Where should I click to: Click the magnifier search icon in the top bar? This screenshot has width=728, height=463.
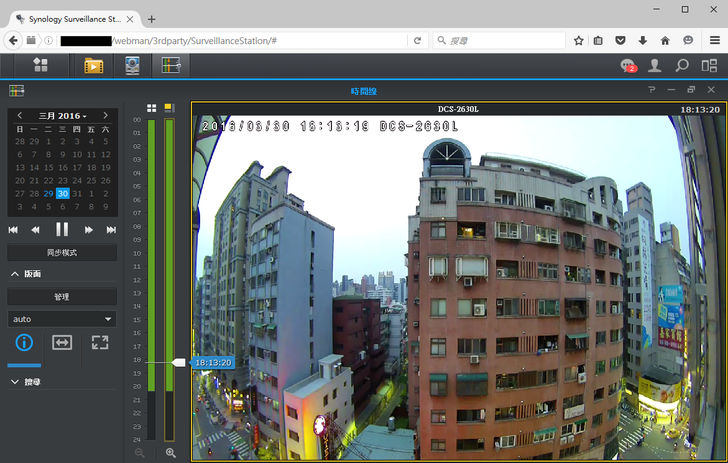tap(682, 66)
